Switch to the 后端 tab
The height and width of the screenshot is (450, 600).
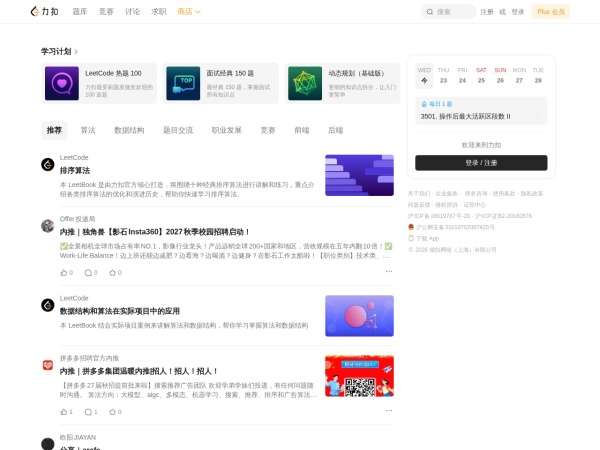pyautogui.click(x=336, y=130)
